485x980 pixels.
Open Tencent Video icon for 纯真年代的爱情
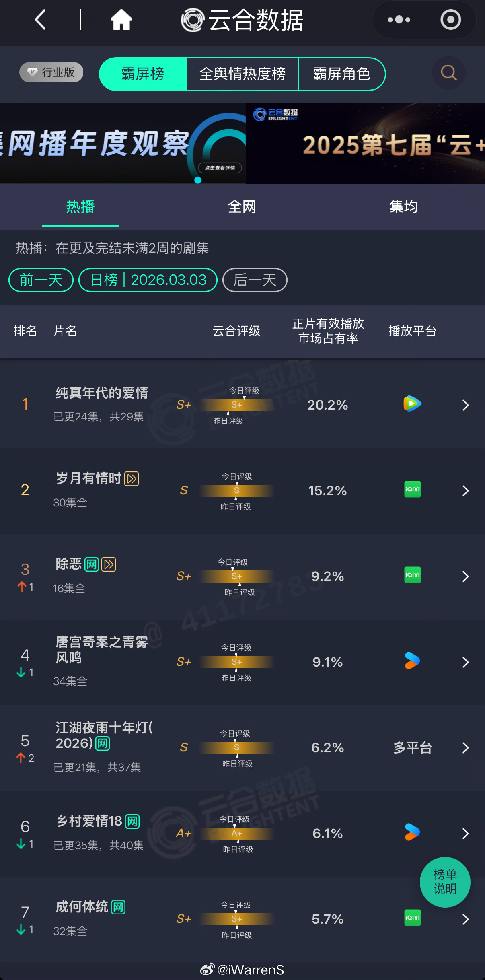[411, 404]
